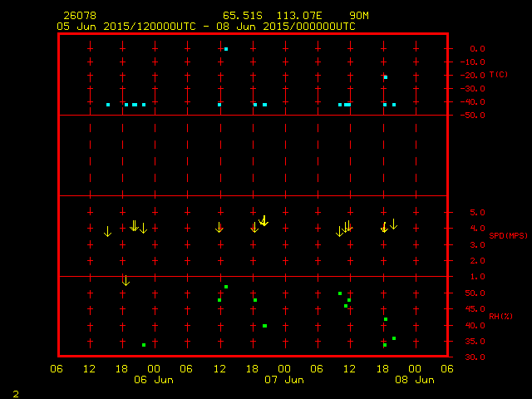Click the highest green humidity data point
The width and height of the screenshot is (532, 399).
point(225,287)
